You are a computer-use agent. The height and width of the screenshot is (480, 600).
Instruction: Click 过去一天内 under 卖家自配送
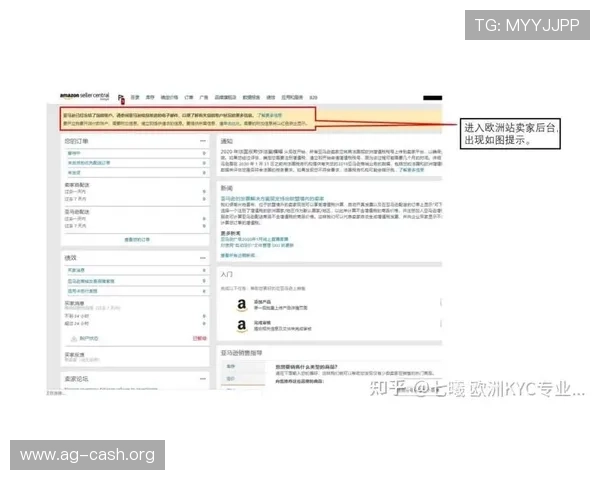[x=75, y=192]
